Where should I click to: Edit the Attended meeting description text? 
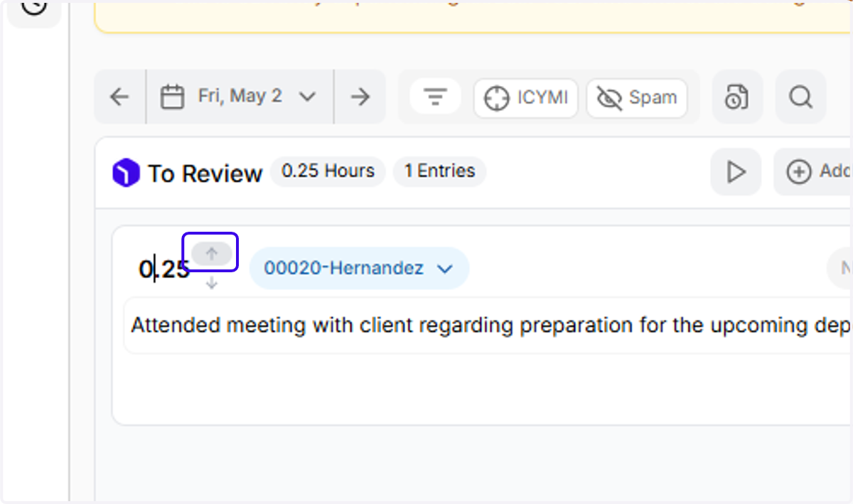pyautogui.click(x=488, y=326)
